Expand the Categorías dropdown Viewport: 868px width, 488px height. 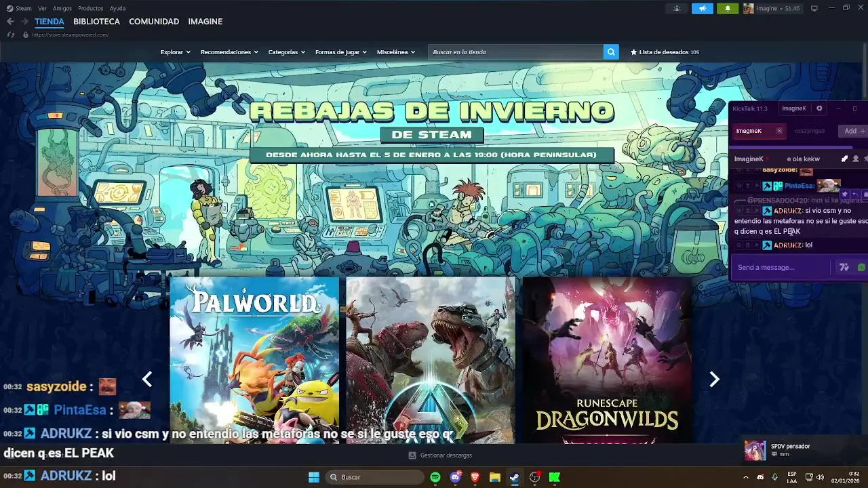tap(286, 52)
